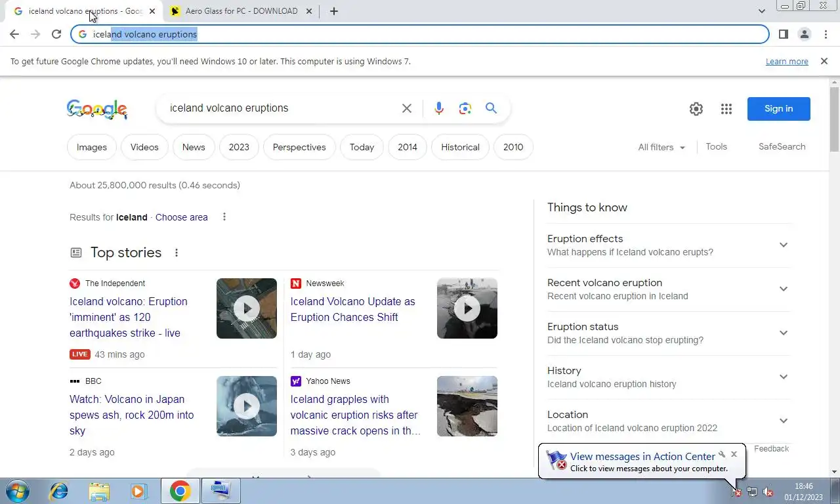840x504 pixels.
Task: Launch Internet Explorer from the taskbar
Action: [59, 491]
